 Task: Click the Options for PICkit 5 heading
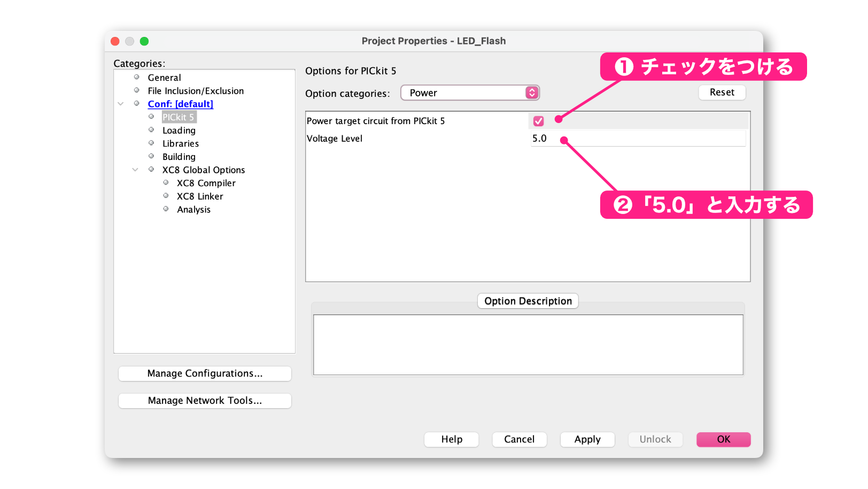351,71
